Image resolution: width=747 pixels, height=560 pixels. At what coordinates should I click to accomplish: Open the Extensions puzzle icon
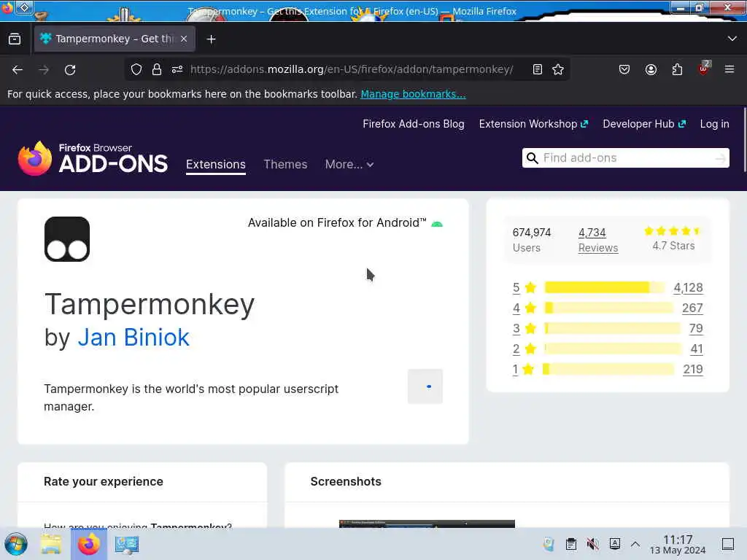click(677, 69)
